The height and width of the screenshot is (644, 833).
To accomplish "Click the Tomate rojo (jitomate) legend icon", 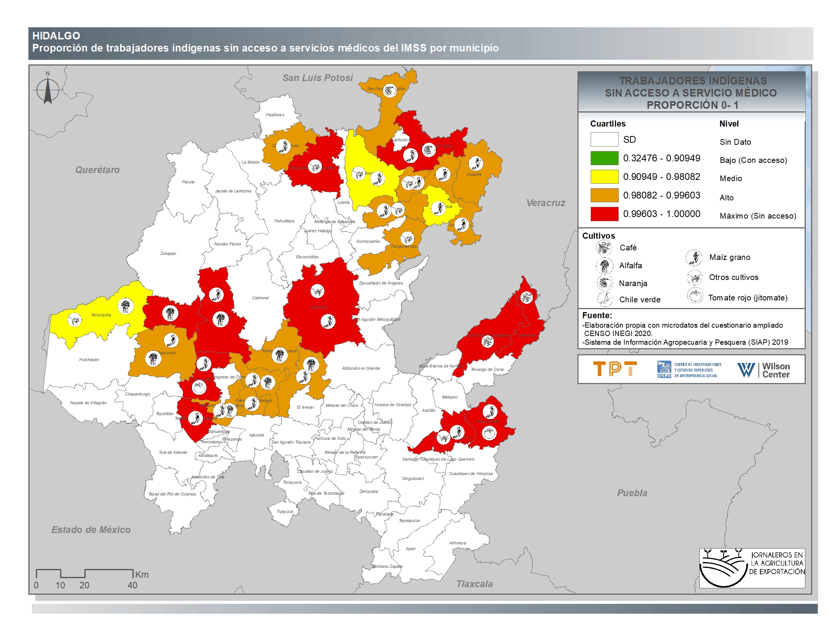I will [695, 296].
